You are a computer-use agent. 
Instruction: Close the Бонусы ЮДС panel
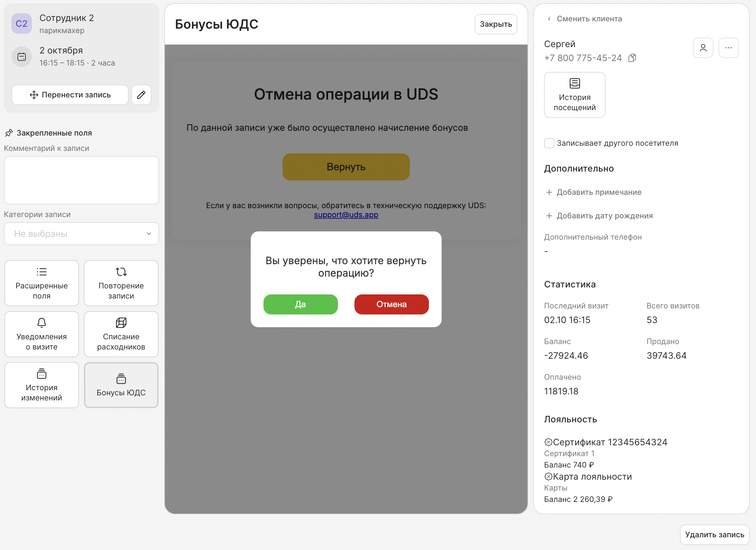pyautogui.click(x=496, y=24)
